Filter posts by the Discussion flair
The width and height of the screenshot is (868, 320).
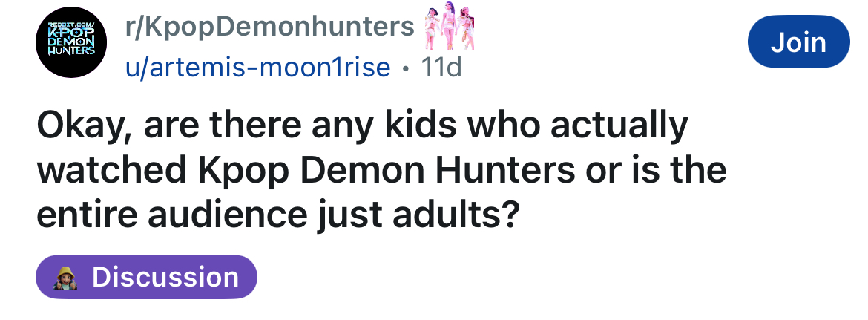(x=146, y=278)
